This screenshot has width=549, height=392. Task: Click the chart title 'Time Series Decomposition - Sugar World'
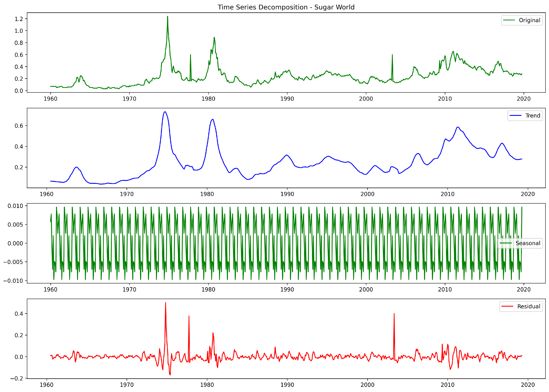coord(286,7)
